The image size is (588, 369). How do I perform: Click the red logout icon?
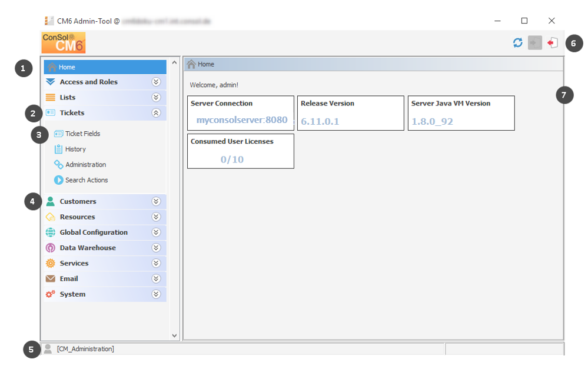[x=552, y=43]
